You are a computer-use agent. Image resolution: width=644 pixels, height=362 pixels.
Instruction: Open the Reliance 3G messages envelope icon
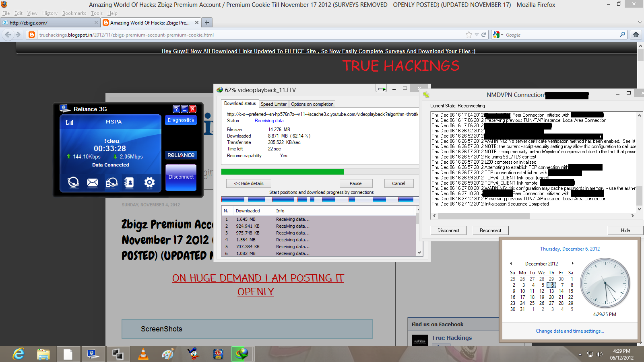[93, 183]
